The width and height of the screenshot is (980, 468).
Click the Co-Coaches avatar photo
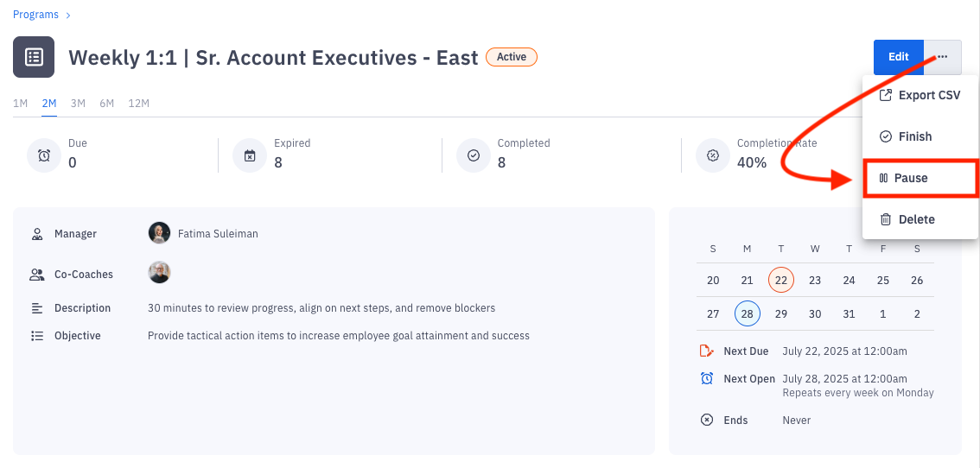coord(159,273)
